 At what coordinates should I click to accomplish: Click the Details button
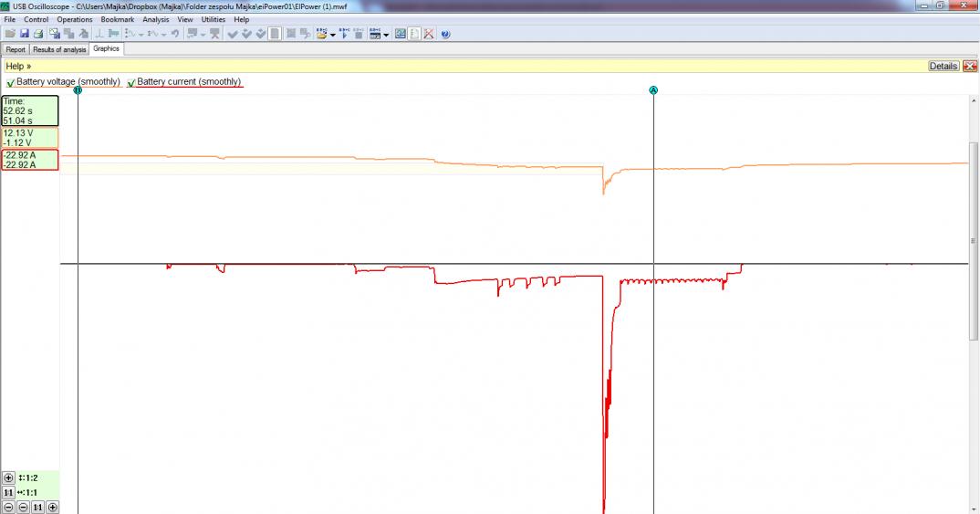944,67
